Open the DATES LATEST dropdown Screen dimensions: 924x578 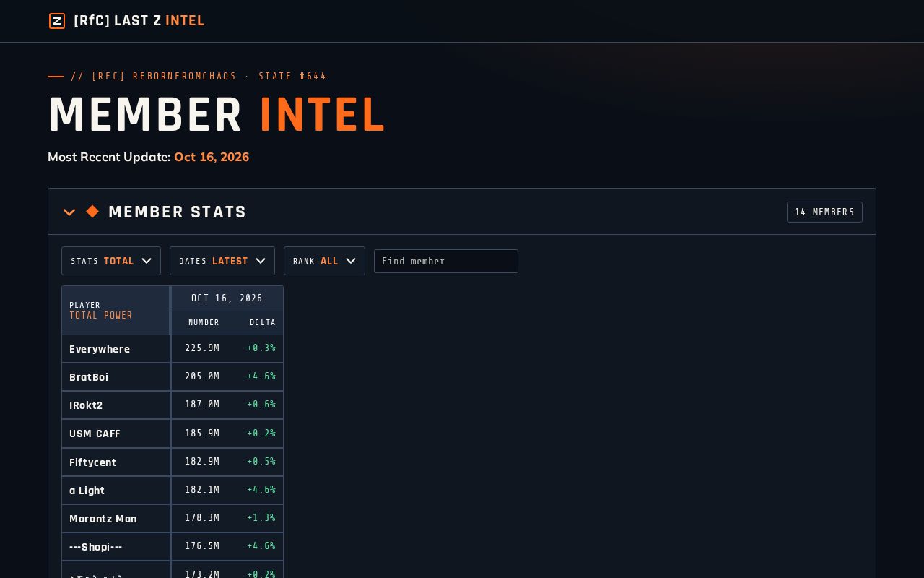click(222, 261)
